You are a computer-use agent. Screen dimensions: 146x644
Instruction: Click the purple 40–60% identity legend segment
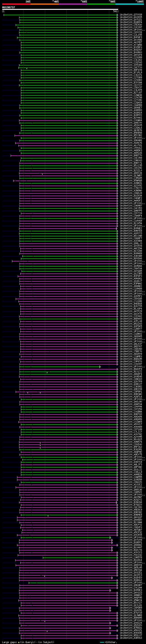pyautogui.click(x=73, y=4)
